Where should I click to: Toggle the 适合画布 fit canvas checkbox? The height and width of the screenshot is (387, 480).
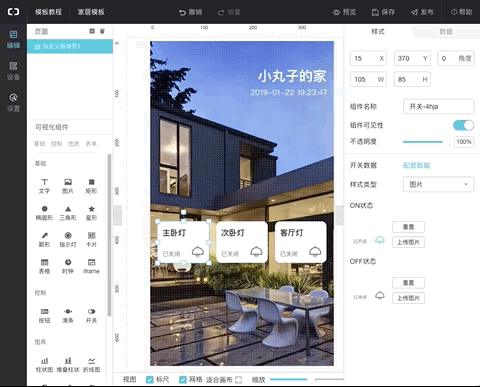[x=238, y=379]
